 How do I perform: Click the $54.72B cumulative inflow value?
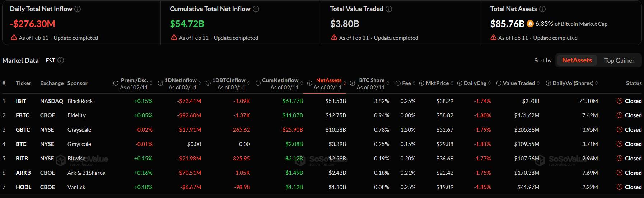187,24
